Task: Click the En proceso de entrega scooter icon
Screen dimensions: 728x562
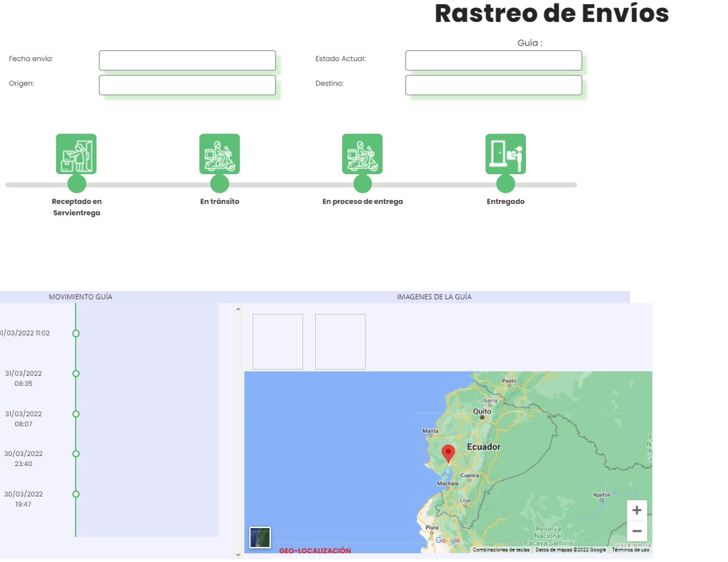Action: (362, 154)
